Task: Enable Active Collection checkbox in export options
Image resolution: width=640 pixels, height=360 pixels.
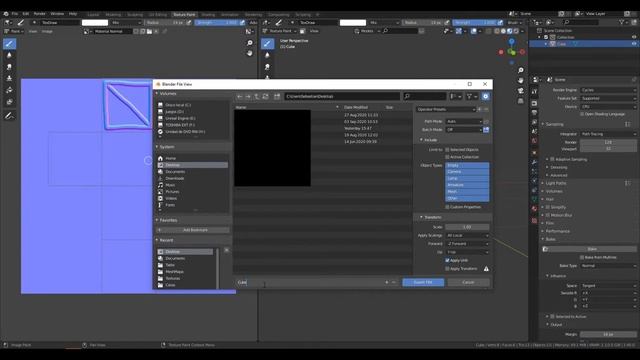Action: [x=447, y=157]
